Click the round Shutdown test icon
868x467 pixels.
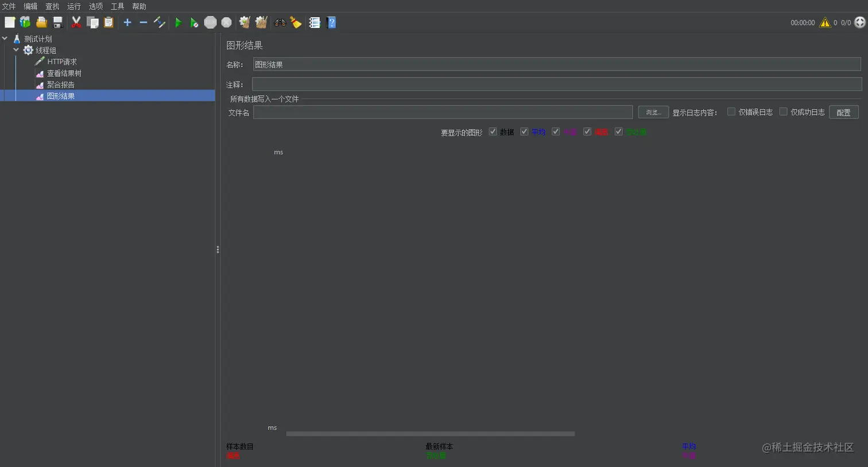[x=227, y=22]
